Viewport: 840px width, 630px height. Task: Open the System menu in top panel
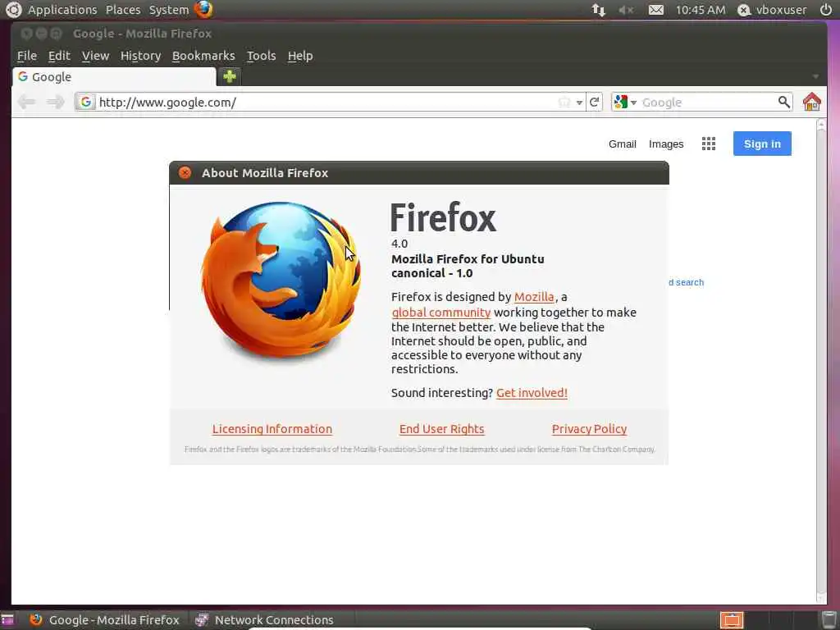click(169, 10)
